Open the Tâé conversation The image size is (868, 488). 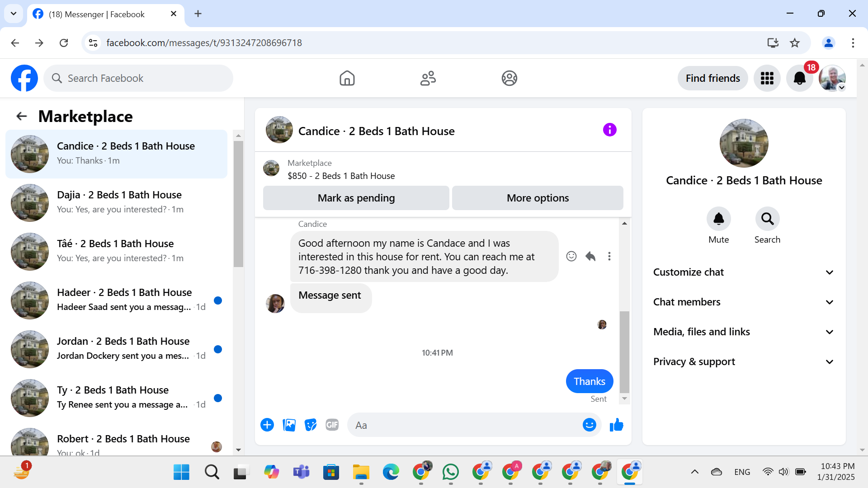tap(116, 252)
